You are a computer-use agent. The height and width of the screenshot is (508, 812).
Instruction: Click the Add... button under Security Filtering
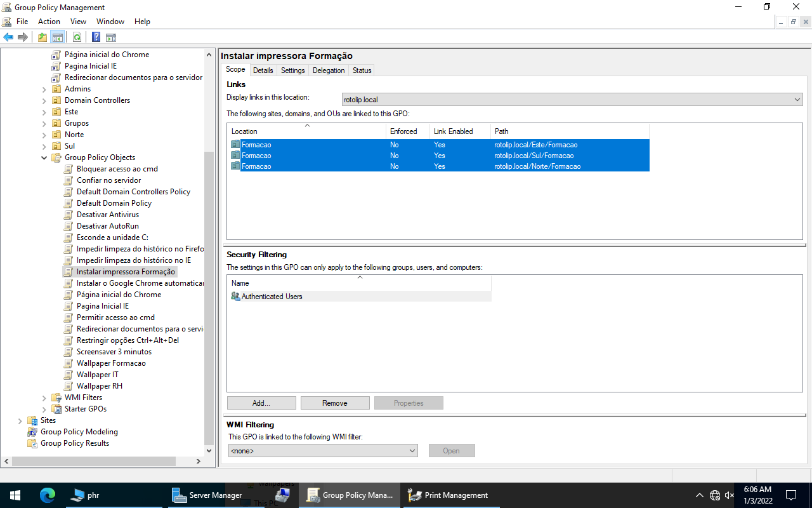[261, 403]
